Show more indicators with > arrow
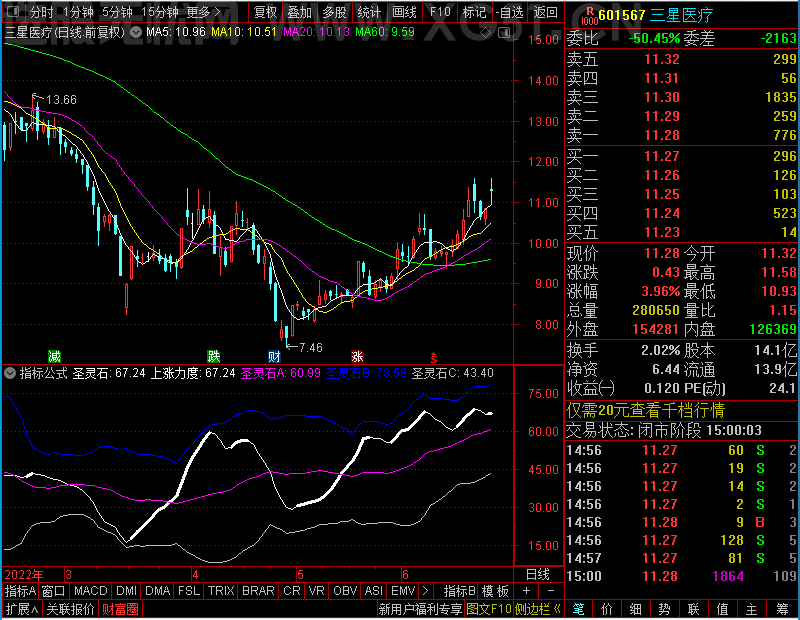 click(x=426, y=591)
